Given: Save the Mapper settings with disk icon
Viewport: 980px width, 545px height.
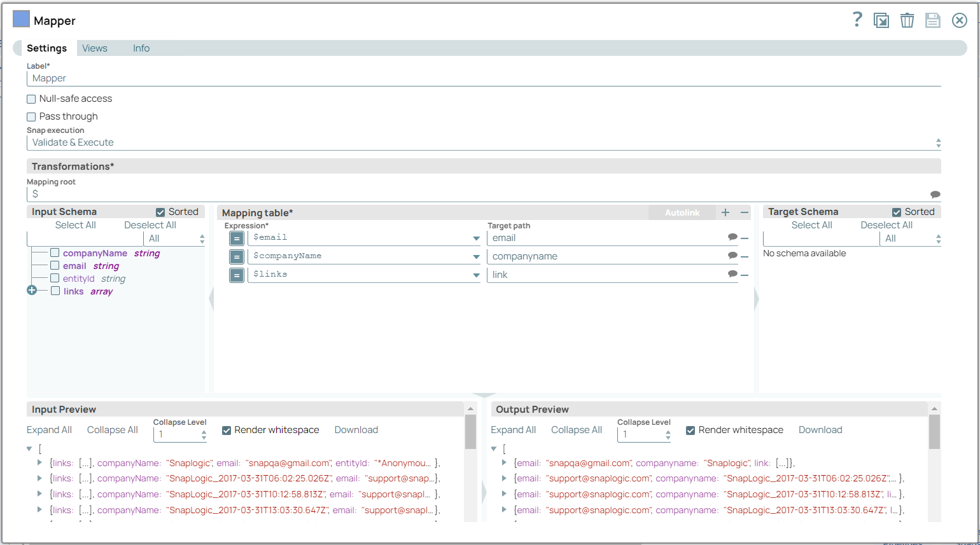Looking at the screenshot, I should tap(933, 20).
